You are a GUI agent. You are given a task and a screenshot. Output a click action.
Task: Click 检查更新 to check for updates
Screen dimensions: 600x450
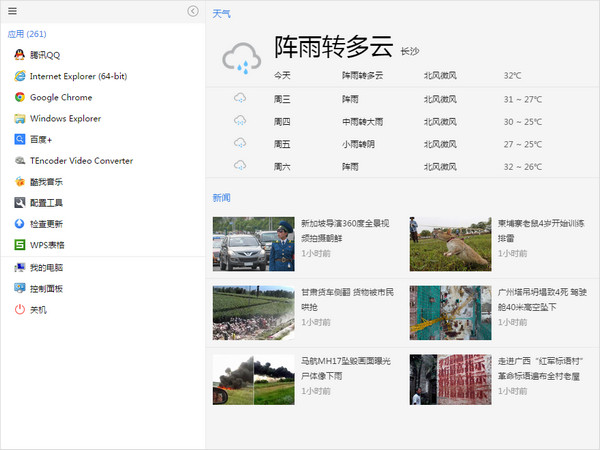click(x=45, y=223)
